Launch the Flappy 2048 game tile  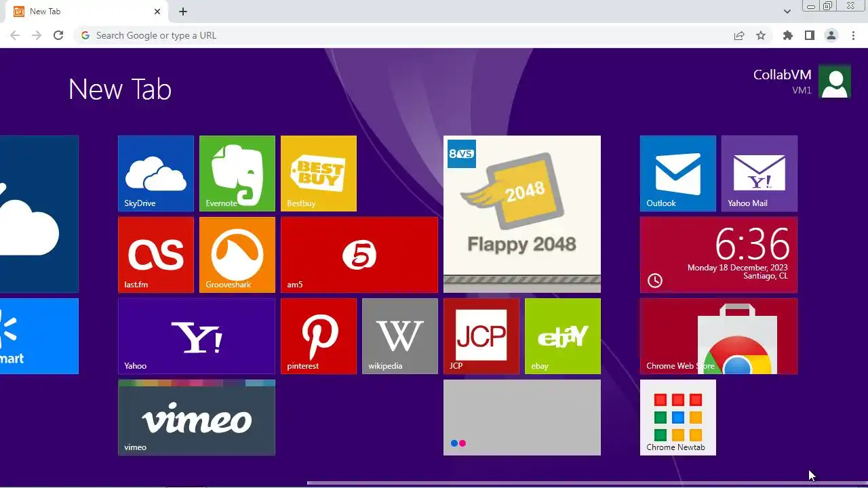coord(522,214)
